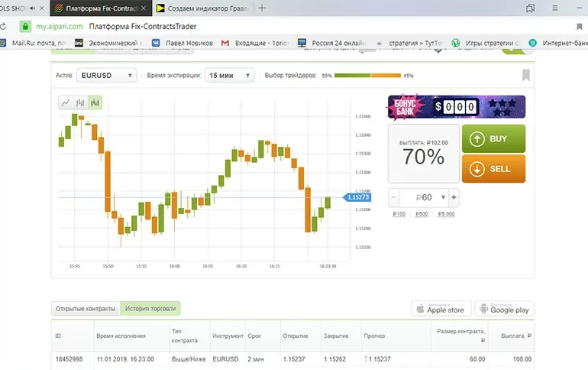Select candlestick chart view icon
The height and width of the screenshot is (370, 588).
point(95,102)
